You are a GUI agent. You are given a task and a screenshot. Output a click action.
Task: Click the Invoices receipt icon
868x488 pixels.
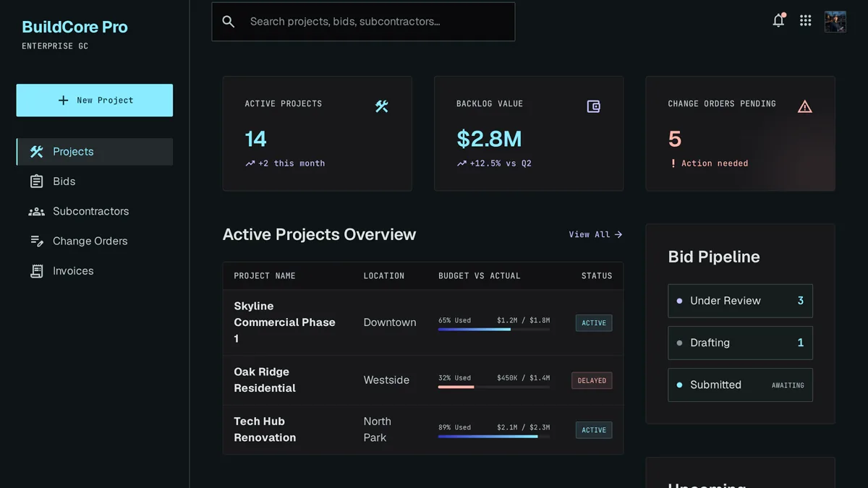point(36,271)
